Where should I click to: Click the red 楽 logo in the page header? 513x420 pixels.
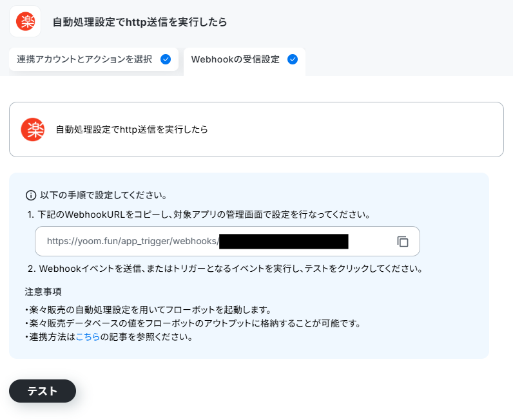(x=25, y=21)
